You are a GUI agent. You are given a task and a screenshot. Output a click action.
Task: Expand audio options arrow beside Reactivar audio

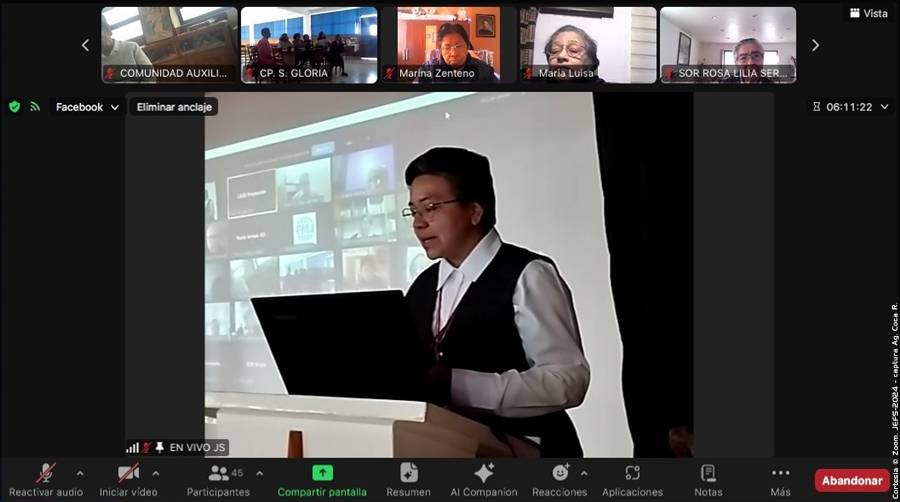coord(80,474)
